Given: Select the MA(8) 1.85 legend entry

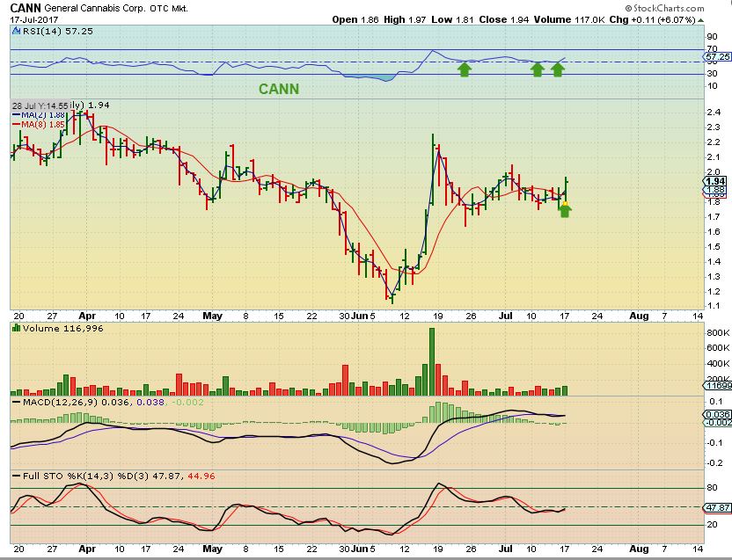Looking at the screenshot, I should pyautogui.click(x=39, y=125).
